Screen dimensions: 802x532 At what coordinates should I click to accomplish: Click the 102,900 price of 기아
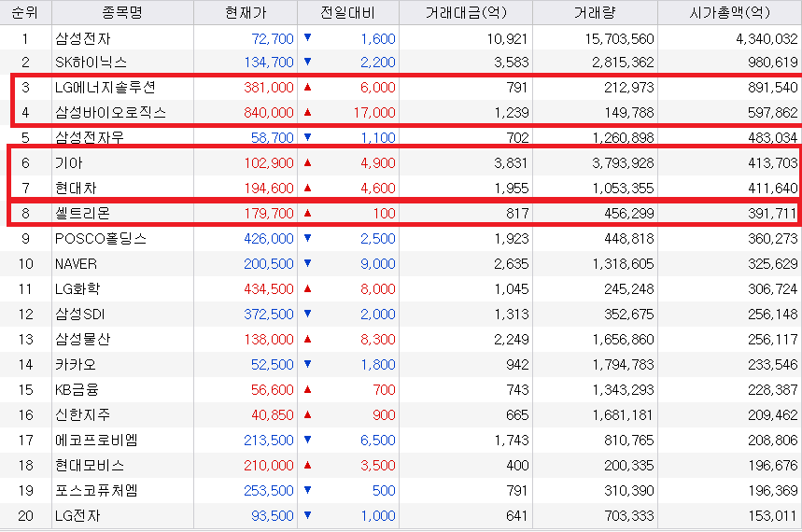coord(269,163)
